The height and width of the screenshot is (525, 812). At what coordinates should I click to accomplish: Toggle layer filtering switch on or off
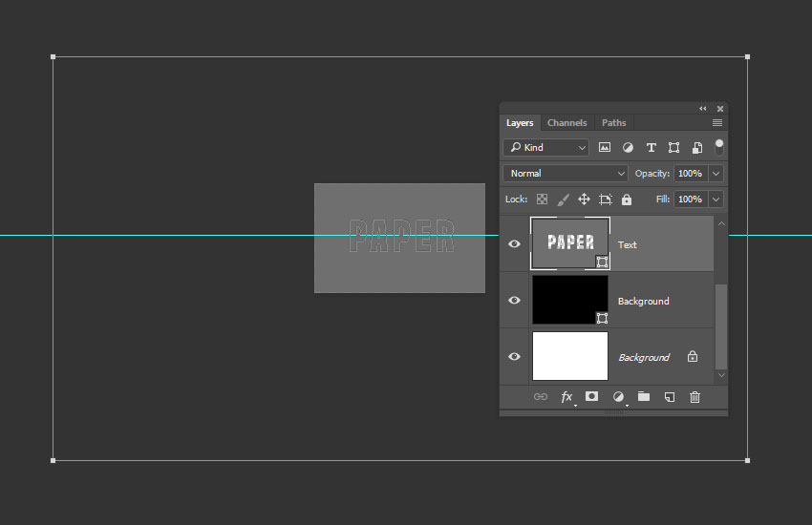tap(718, 147)
